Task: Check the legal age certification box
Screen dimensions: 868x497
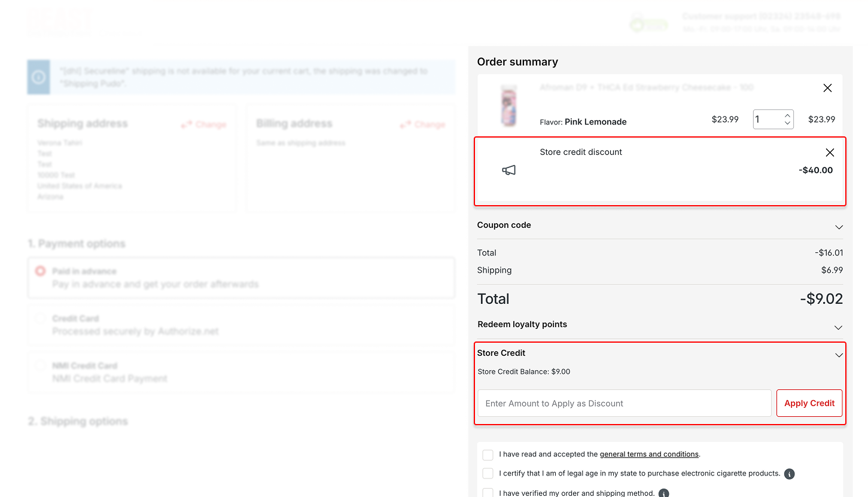Action: [x=488, y=474]
